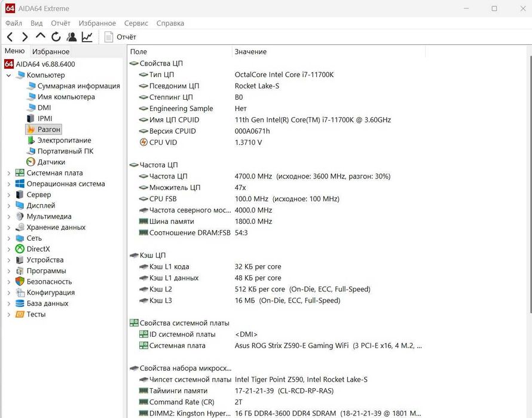Go back with the left arrow toolbar icon
This screenshot has height=418, width=532.
(10, 36)
